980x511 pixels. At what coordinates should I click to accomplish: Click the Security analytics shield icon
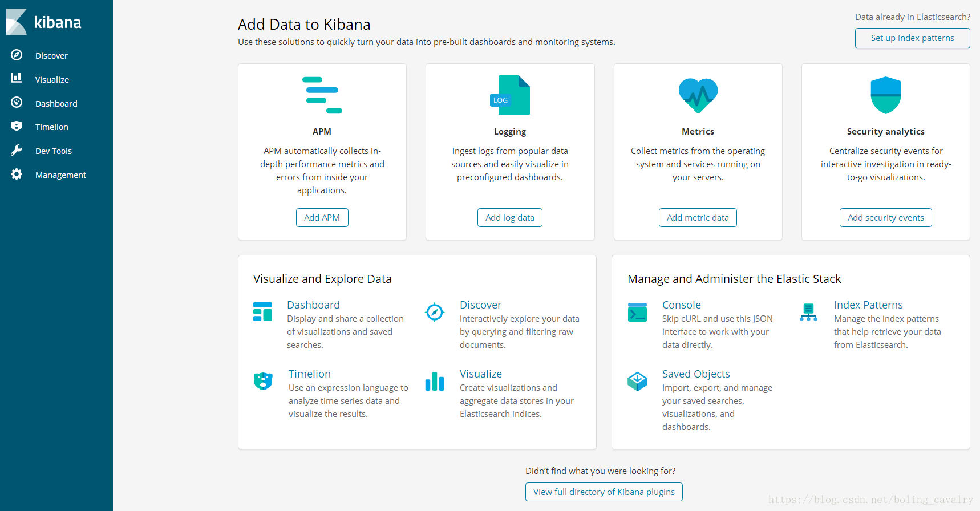pos(885,95)
